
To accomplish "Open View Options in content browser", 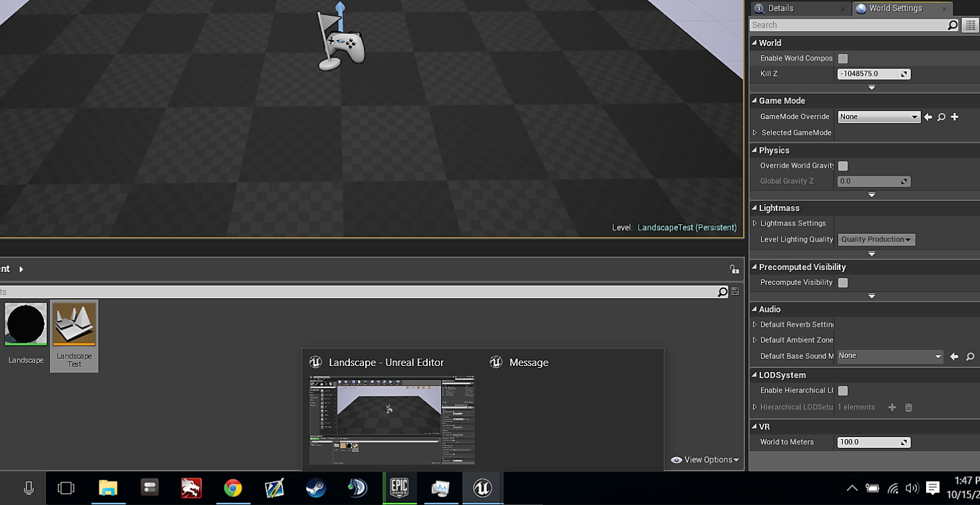I will 705,460.
